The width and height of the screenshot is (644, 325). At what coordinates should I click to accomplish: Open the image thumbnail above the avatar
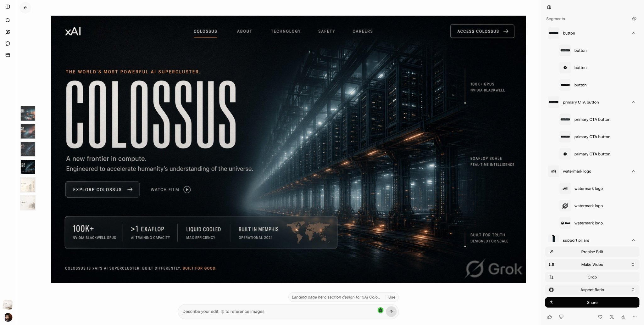point(8,305)
